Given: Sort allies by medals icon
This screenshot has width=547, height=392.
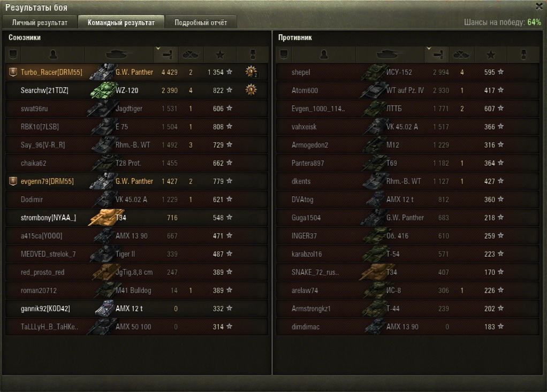Looking at the screenshot, I should click(253, 55).
